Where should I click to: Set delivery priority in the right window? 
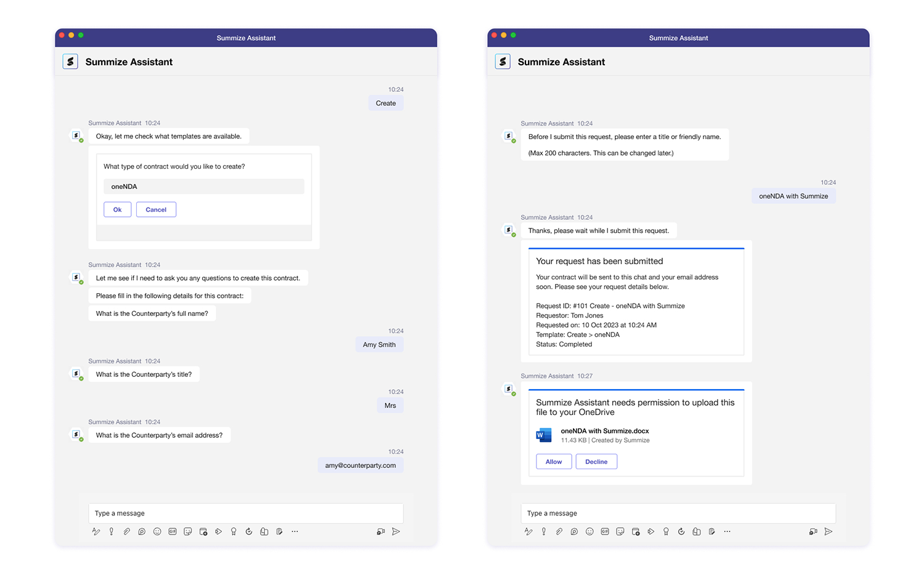pos(544,531)
